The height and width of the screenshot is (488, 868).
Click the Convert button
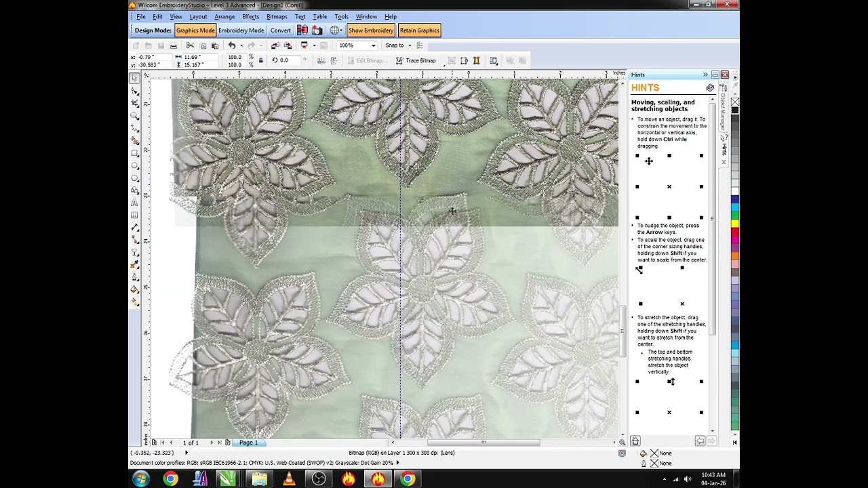coord(280,30)
